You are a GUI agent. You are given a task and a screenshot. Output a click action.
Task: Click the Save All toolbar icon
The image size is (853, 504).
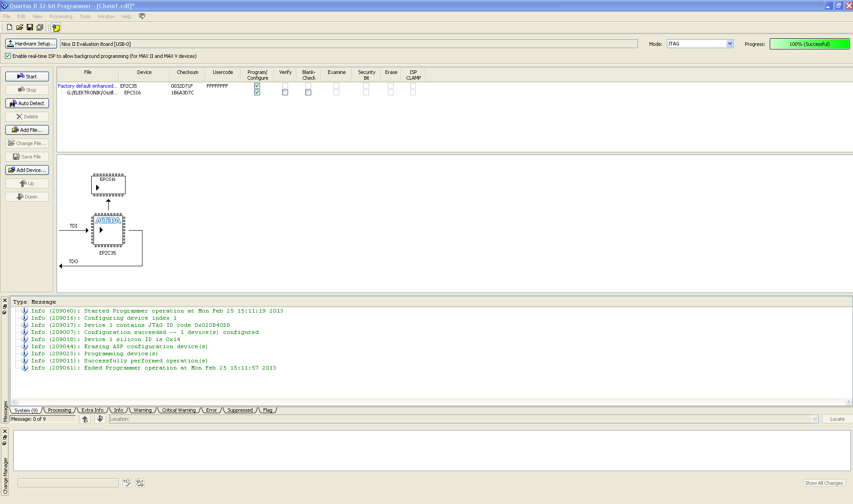click(x=40, y=27)
